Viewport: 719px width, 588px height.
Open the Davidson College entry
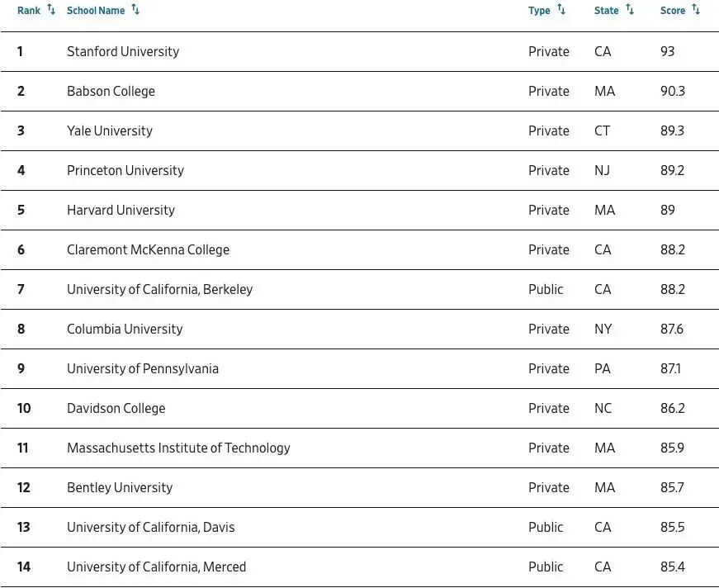coord(116,408)
